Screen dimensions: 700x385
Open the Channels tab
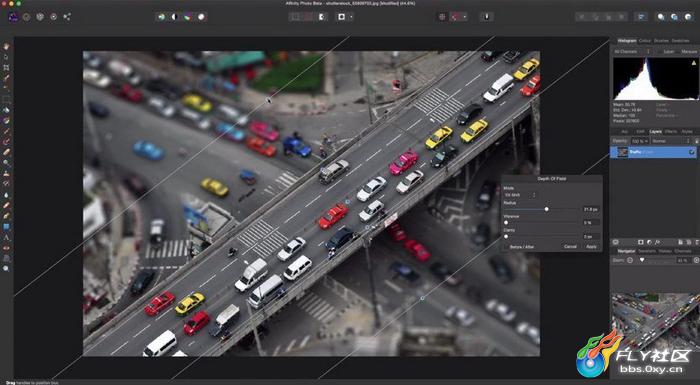click(683, 251)
